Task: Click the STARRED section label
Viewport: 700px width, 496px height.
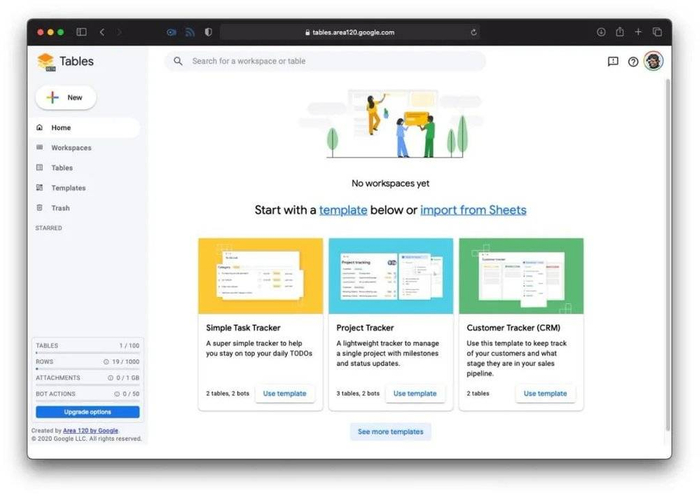Action: [49, 228]
